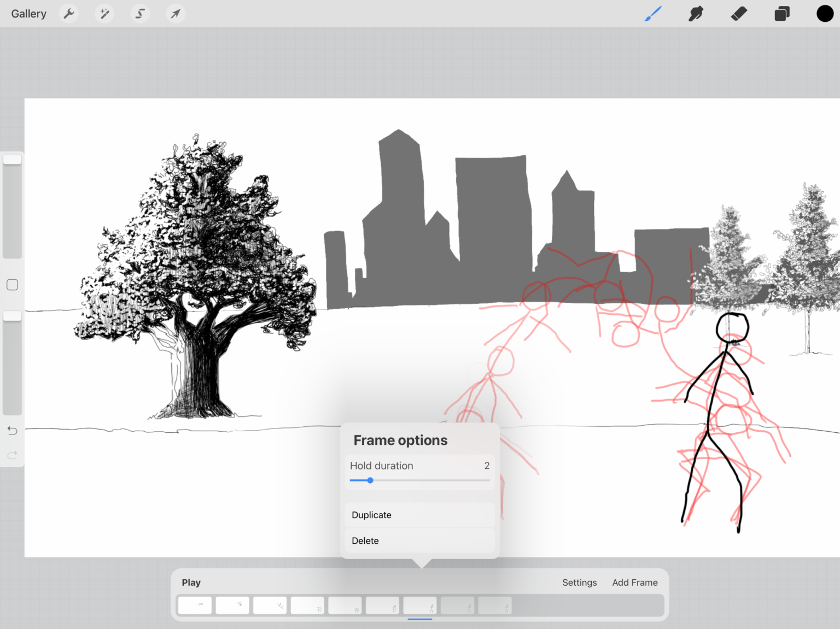Return to the Gallery
The height and width of the screenshot is (629, 840).
pyautogui.click(x=28, y=13)
